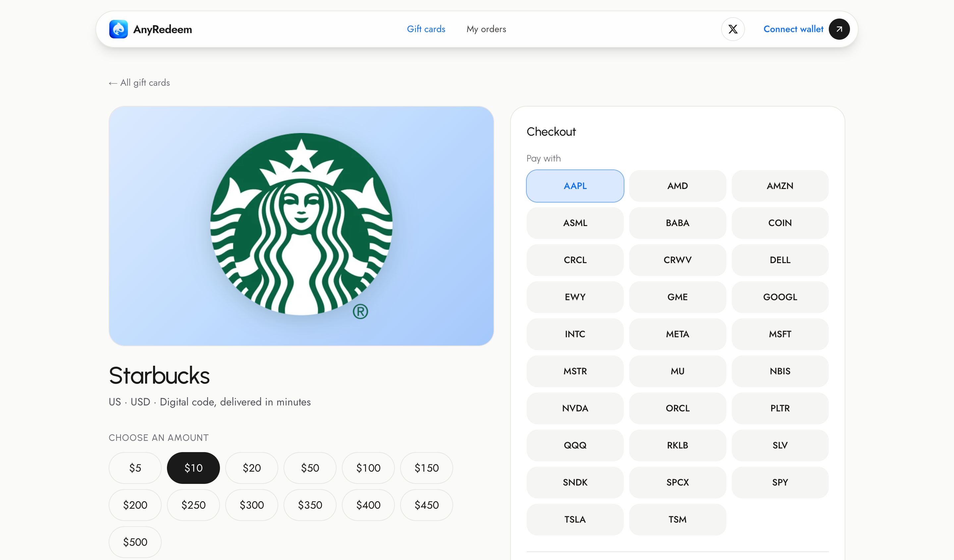Viewport: 954px width, 560px height.
Task: Select QQQ as payment token
Action: coord(575,445)
